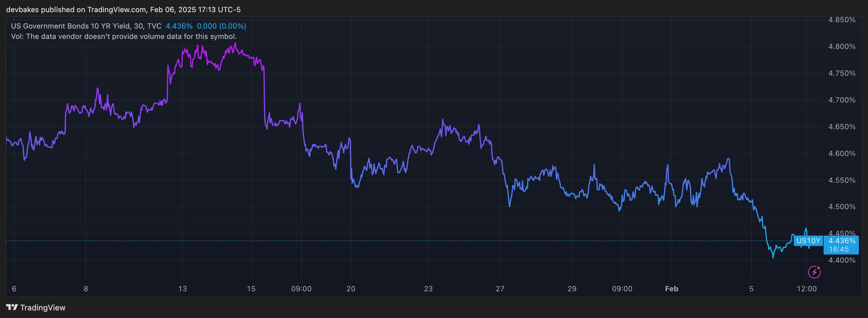Click the 4.750% price axis label

(x=842, y=74)
